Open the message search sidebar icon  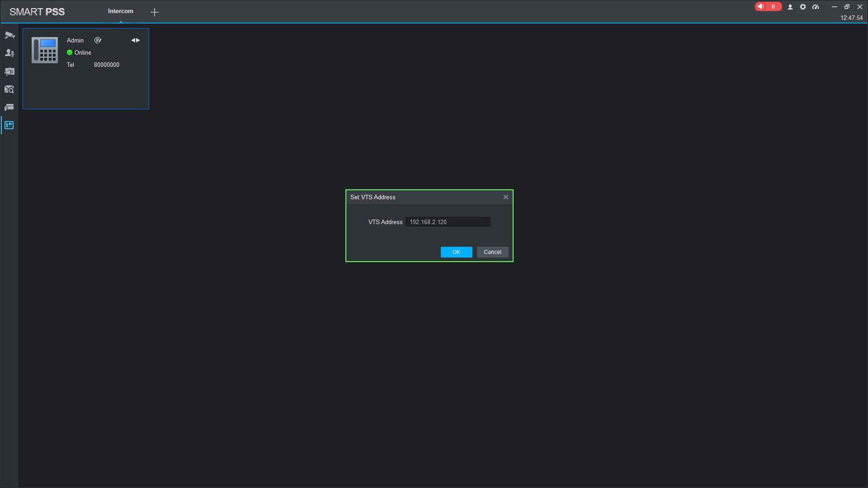pos(9,89)
